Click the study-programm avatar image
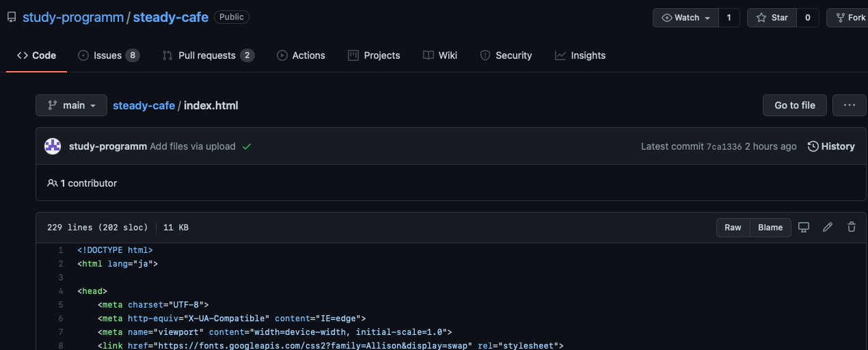The image size is (868, 350). [53, 146]
